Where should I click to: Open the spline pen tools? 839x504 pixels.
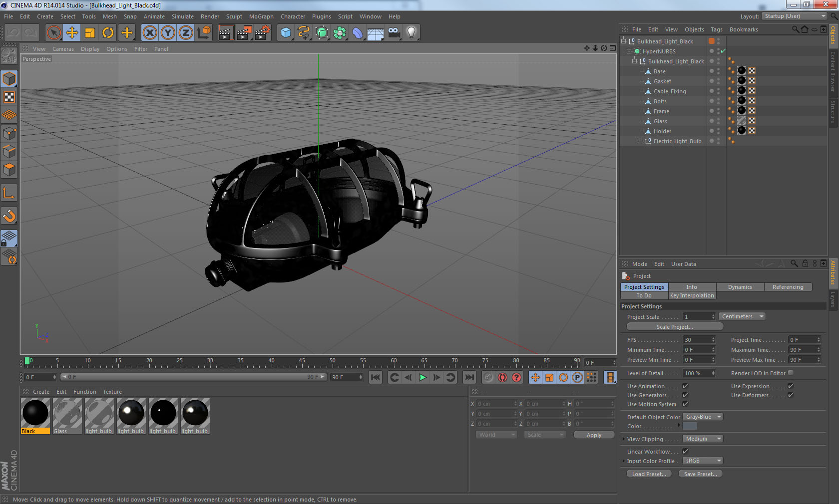coord(304,33)
